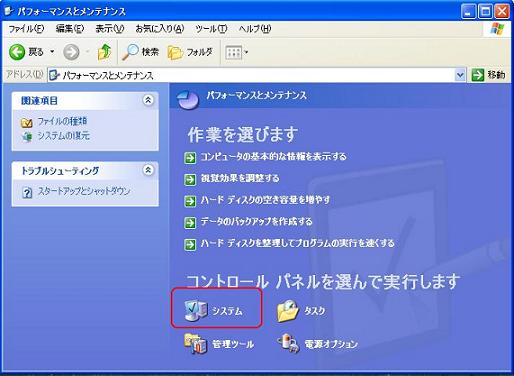Click the help icon beside スタートアップとシャットダウン
Screen dimensions: 514x376
(x=27, y=192)
